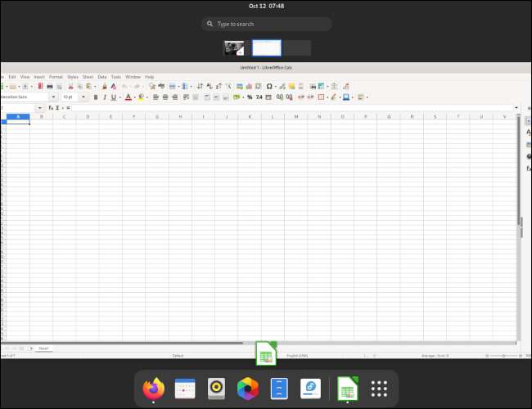Launch Firefox from the dock
The image size is (532, 409).
pos(153,389)
